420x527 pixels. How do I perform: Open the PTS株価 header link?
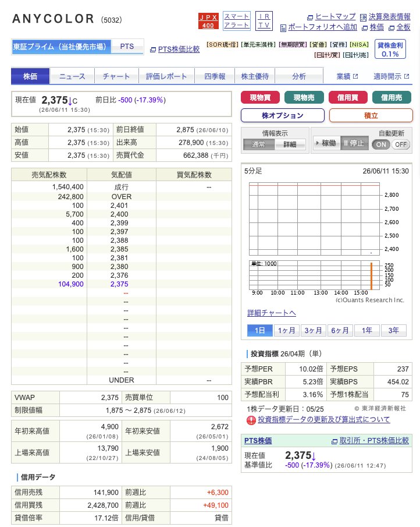pyautogui.click(x=258, y=441)
